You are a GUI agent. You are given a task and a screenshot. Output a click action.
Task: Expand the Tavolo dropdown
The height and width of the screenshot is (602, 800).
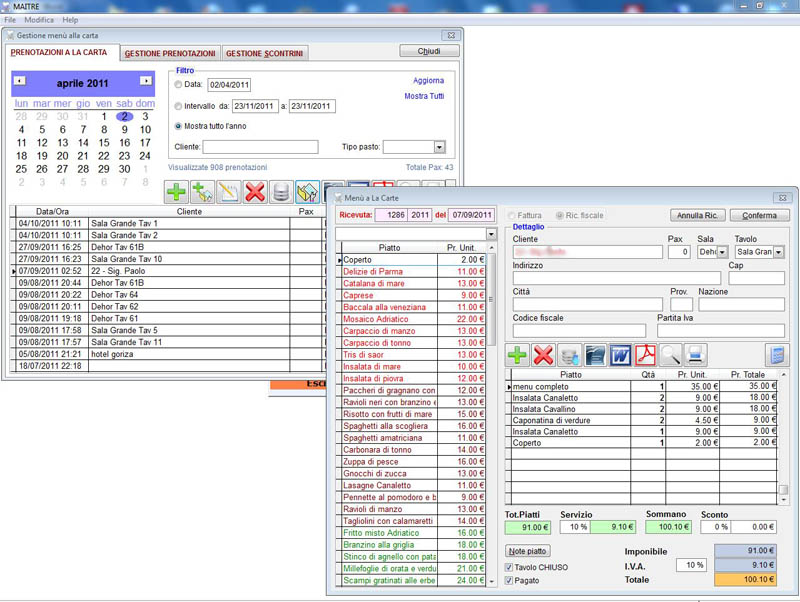pyautogui.click(x=779, y=253)
